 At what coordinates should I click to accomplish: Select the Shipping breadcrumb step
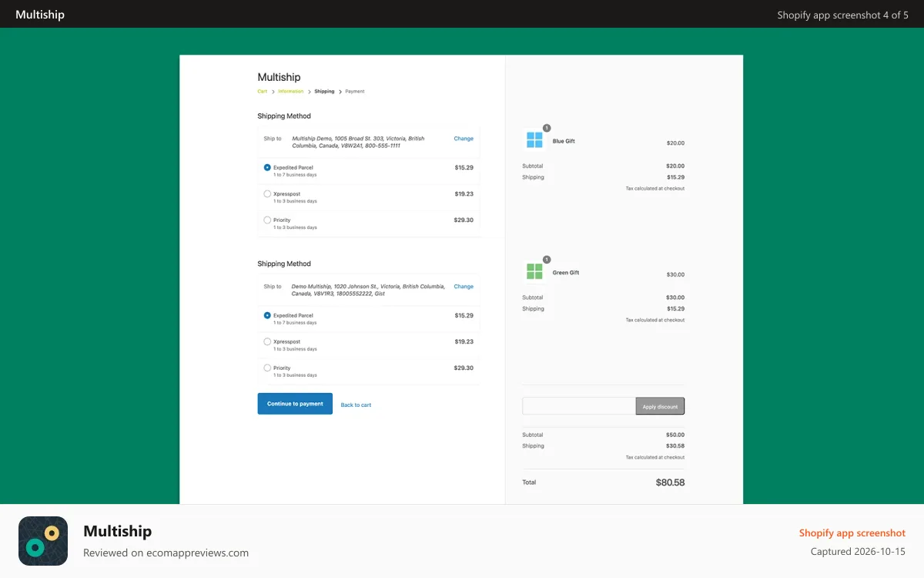click(x=324, y=91)
